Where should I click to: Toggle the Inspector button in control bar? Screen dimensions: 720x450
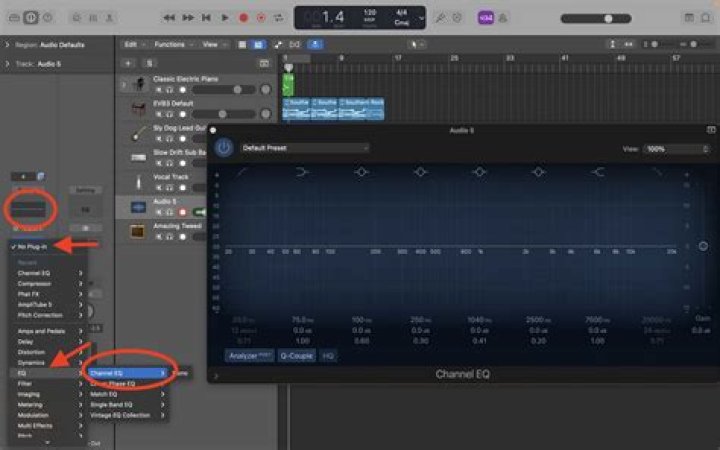[31, 18]
